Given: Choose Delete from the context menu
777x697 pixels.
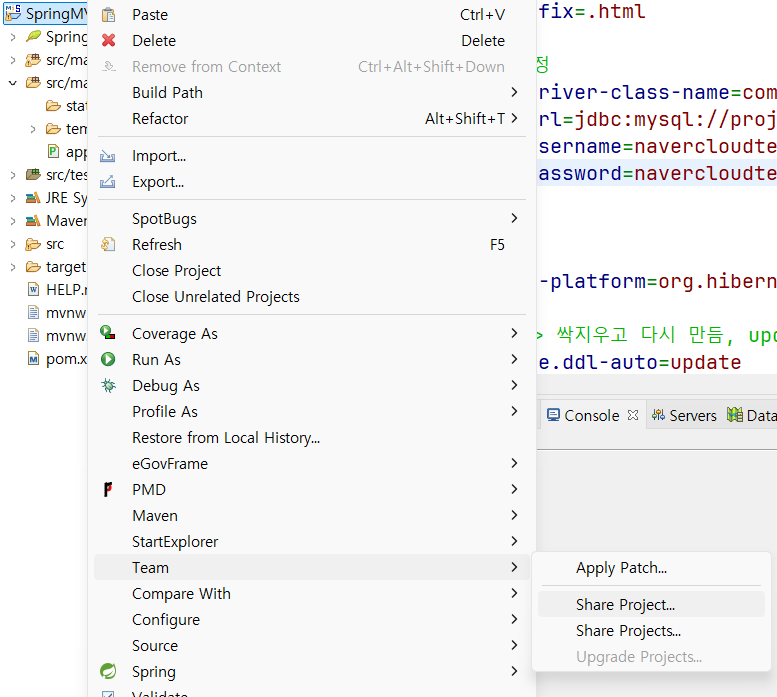Looking at the screenshot, I should coord(312,41).
